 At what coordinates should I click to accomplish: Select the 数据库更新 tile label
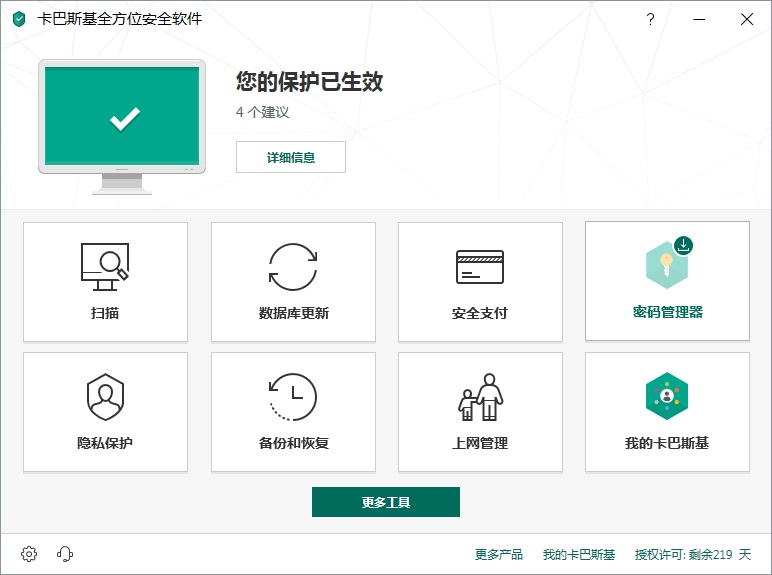point(293,313)
